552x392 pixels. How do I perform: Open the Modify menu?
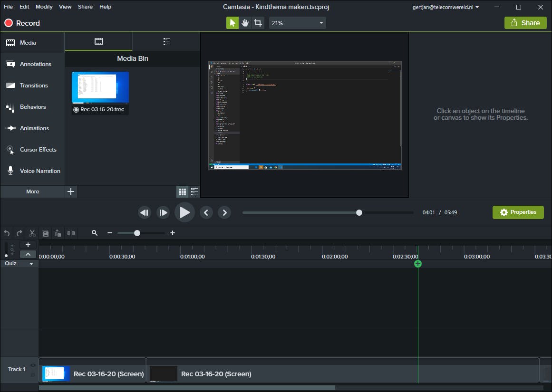(44, 7)
